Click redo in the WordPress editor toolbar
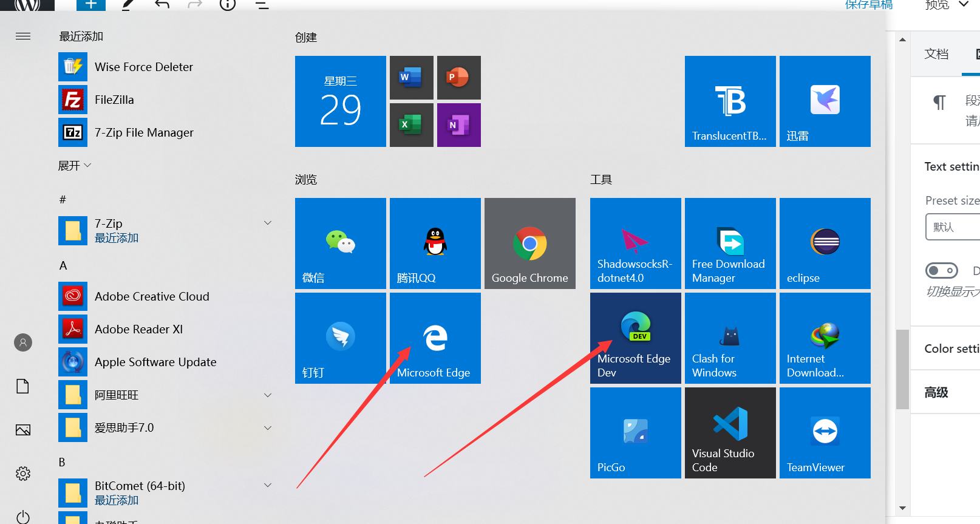This screenshot has height=524, width=980. click(x=195, y=5)
